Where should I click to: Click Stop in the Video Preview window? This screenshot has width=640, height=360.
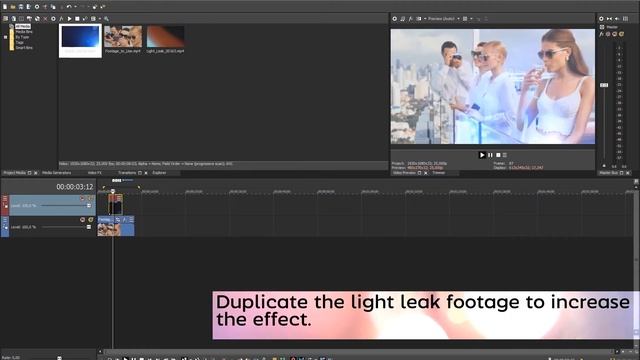[x=498, y=155]
